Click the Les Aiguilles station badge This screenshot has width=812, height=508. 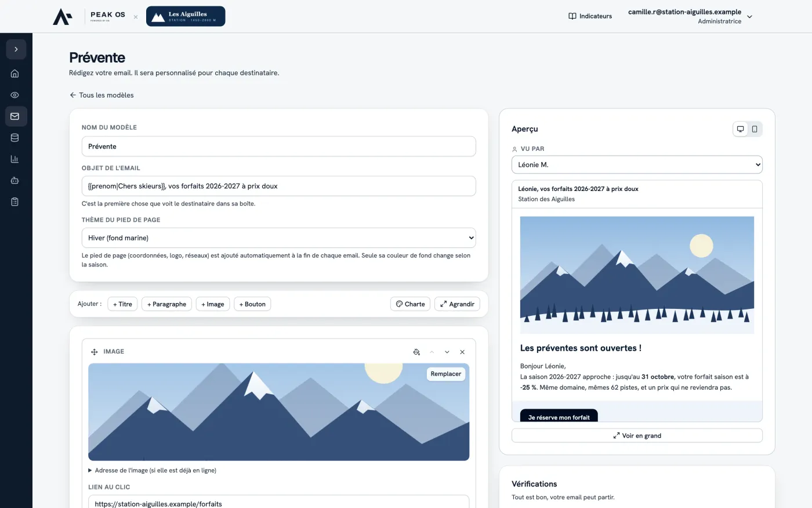186,16
